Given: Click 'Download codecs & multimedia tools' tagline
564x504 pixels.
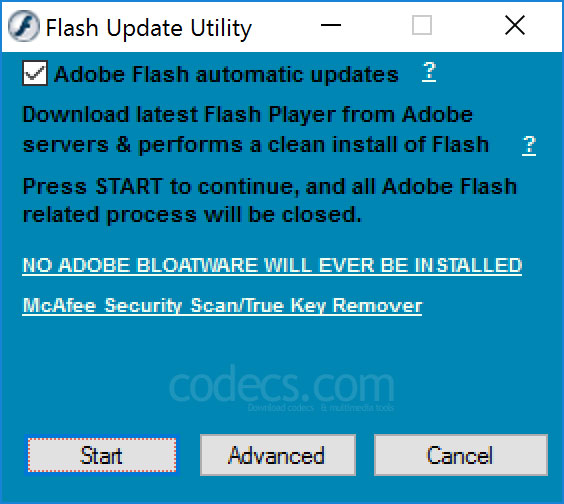Looking at the screenshot, I should [320, 408].
